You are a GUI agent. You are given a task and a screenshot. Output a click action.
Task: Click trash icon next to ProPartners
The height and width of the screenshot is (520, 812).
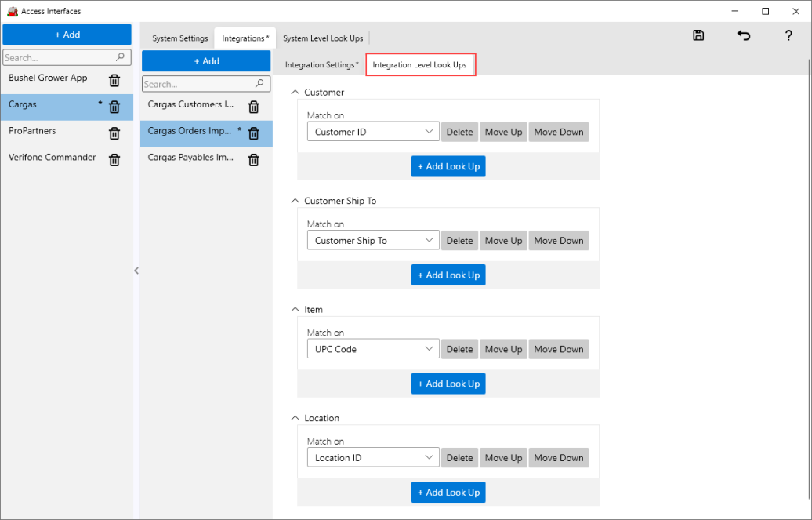[x=114, y=133]
